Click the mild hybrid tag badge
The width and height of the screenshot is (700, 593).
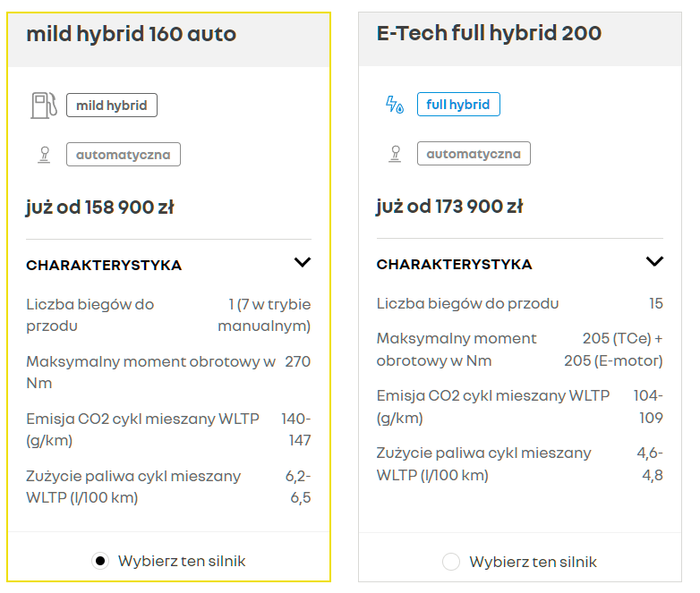112,106
